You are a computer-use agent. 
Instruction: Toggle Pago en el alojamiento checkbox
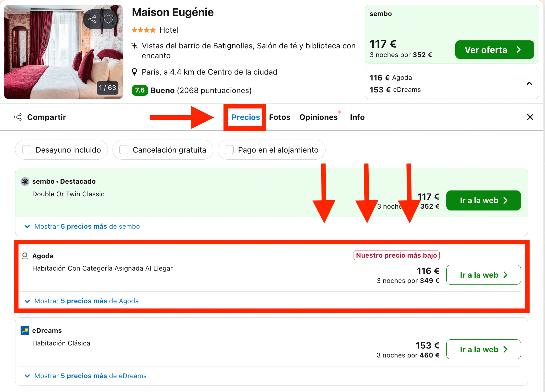click(x=229, y=150)
